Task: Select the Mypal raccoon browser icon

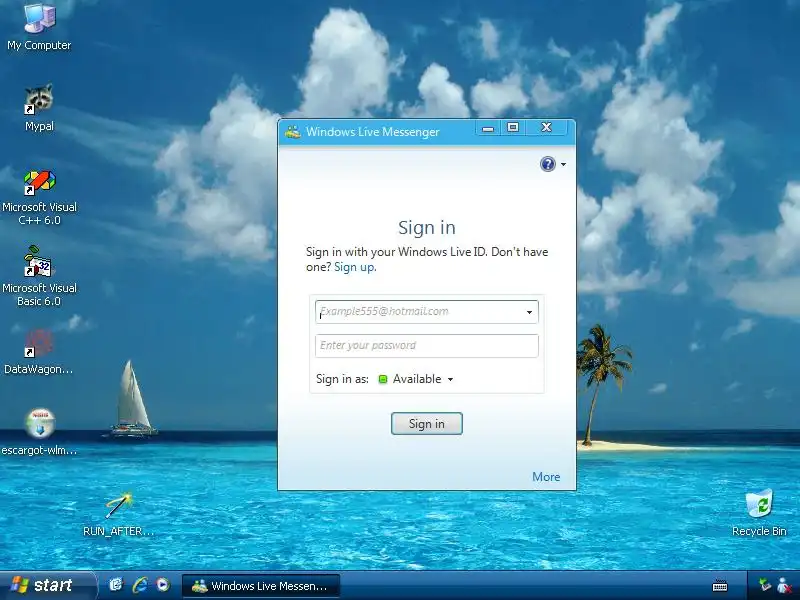Action: [39, 108]
